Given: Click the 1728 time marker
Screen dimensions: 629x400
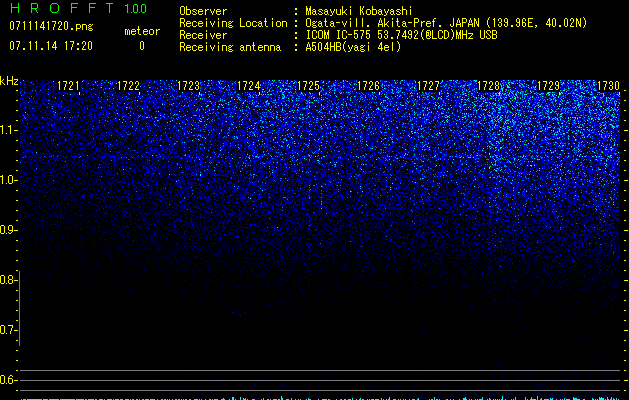Looking at the screenshot, I should click(489, 86).
